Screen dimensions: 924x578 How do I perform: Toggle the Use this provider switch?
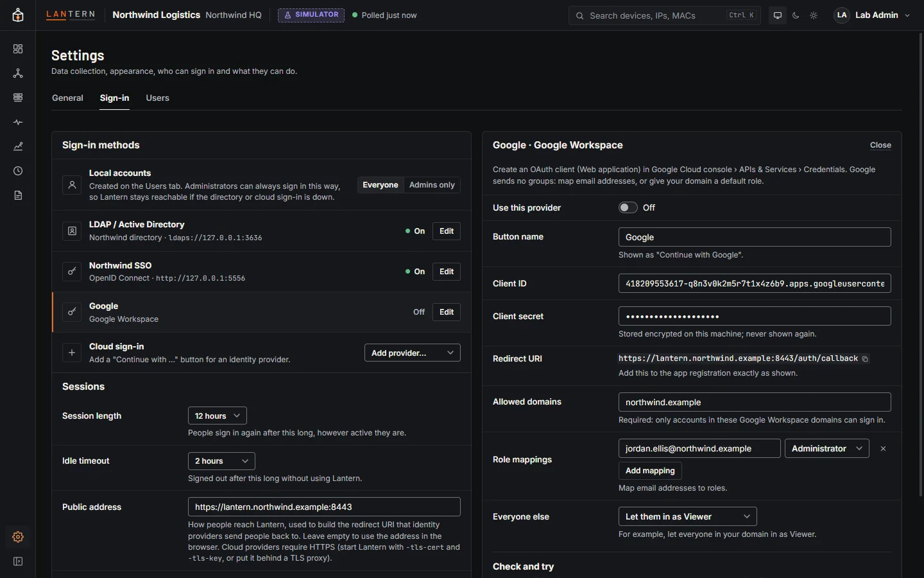click(x=628, y=207)
